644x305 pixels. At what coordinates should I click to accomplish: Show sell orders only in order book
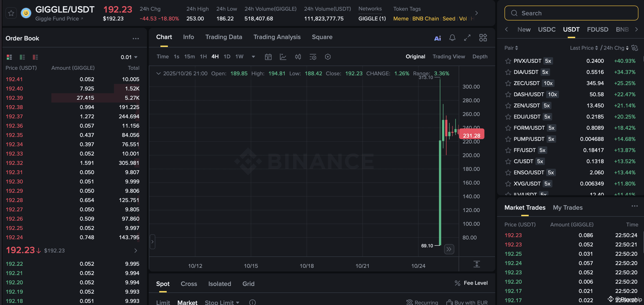(35, 57)
